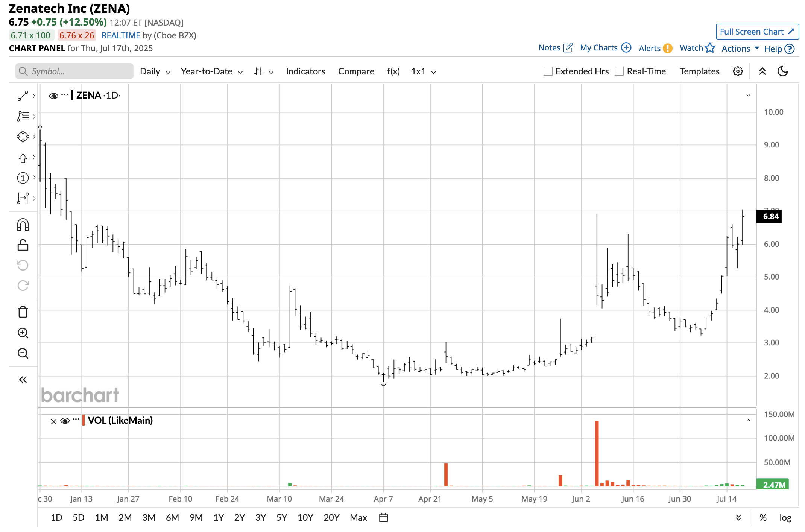Switch to dark mode moon icon
The width and height of the screenshot is (805, 532).
coord(783,71)
